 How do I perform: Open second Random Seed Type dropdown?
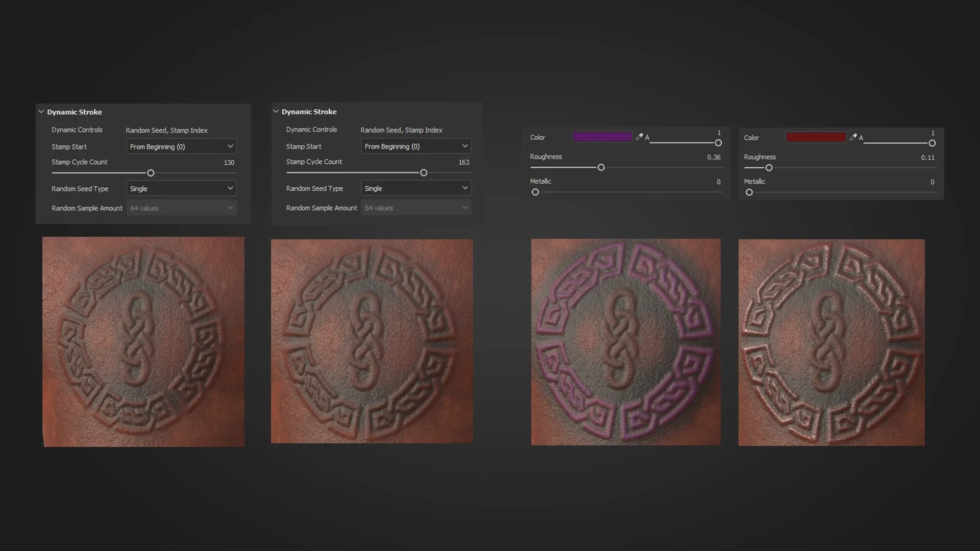416,188
